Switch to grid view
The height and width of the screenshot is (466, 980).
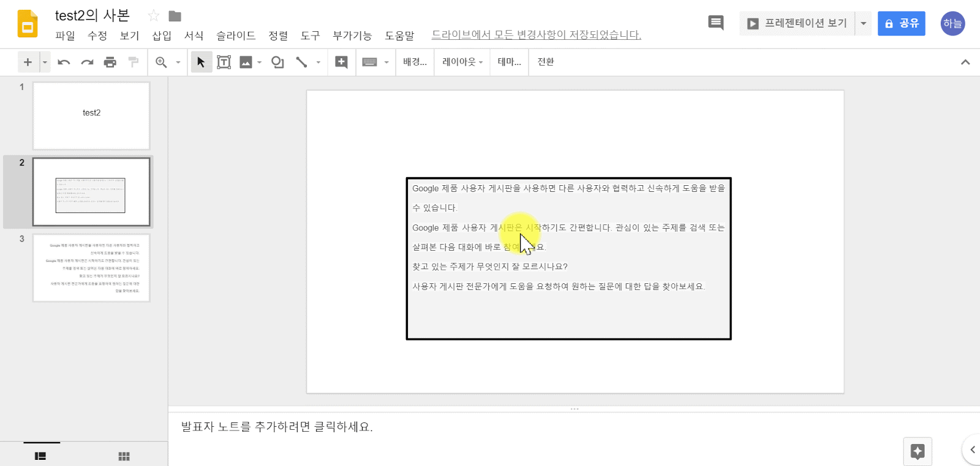[x=124, y=456]
